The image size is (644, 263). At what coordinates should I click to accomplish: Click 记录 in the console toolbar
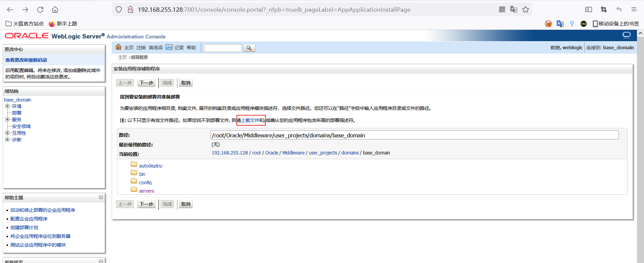coord(179,48)
